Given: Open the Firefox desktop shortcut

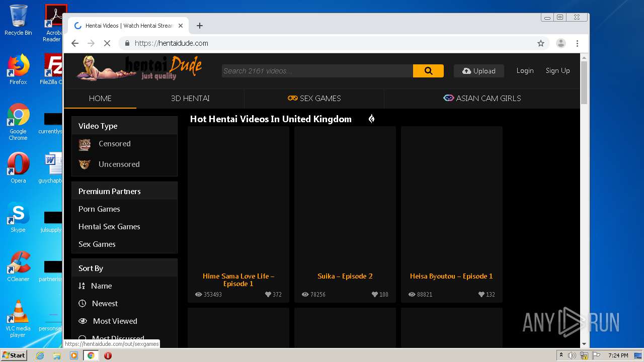Looking at the screenshot, I should point(18,69).
